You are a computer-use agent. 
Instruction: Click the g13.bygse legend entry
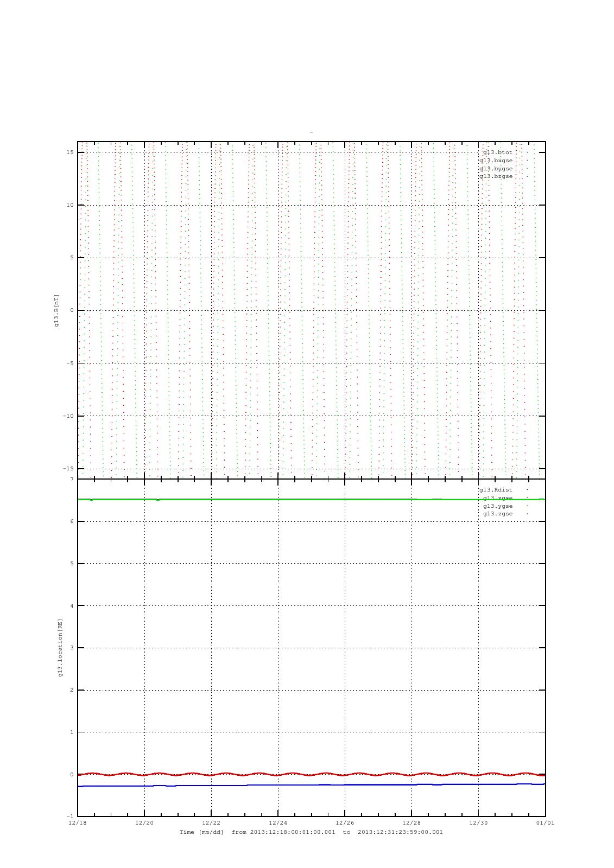coord(496,169)
